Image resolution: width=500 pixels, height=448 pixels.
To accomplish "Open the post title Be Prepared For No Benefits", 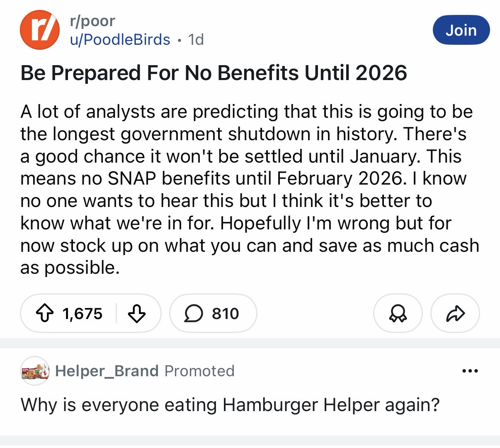I will 214,73.
